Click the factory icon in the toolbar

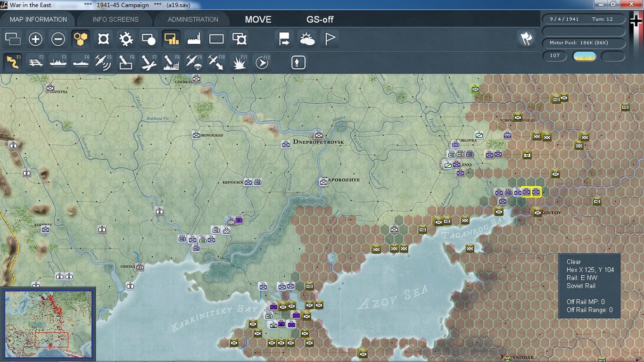194,39
